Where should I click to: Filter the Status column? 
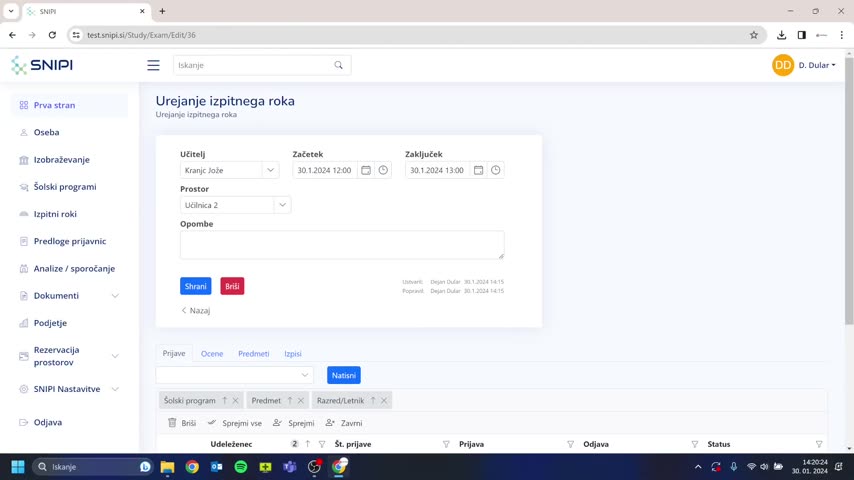(818, 444)
